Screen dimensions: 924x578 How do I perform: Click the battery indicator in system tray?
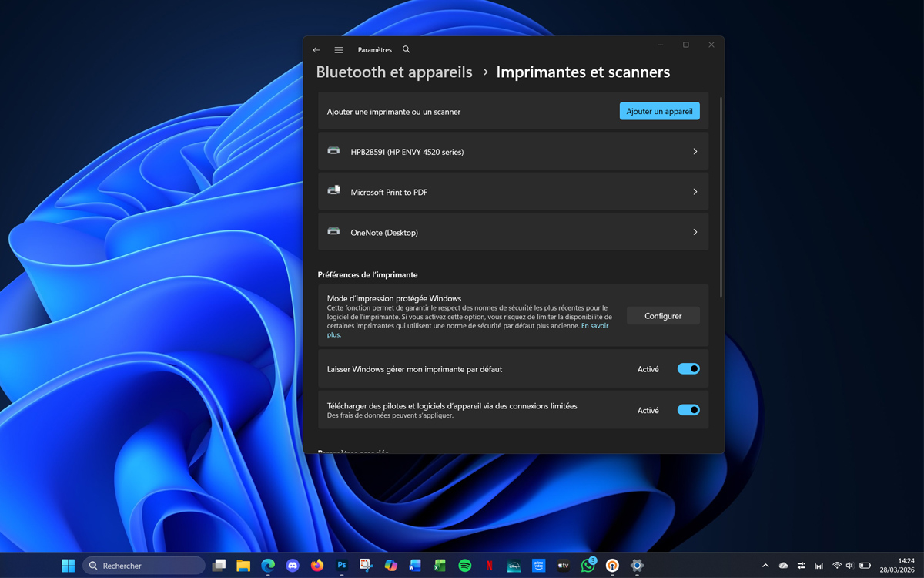click(865, 565)
